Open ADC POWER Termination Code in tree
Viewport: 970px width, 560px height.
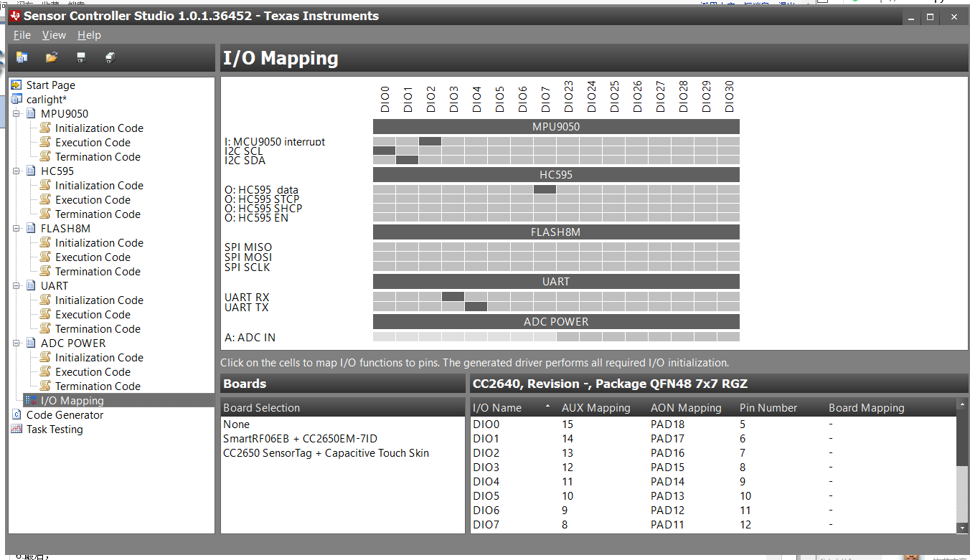pyautogui.click(x=98, y=386)
